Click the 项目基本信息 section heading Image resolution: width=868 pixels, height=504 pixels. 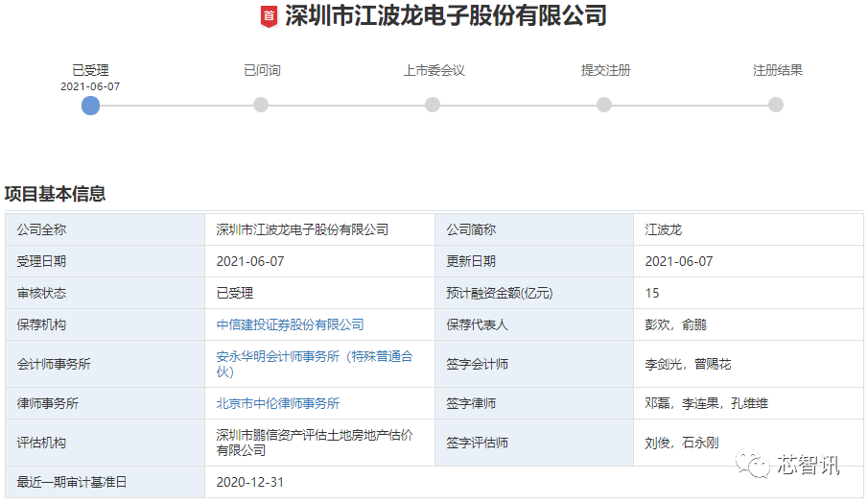(55, 194)
